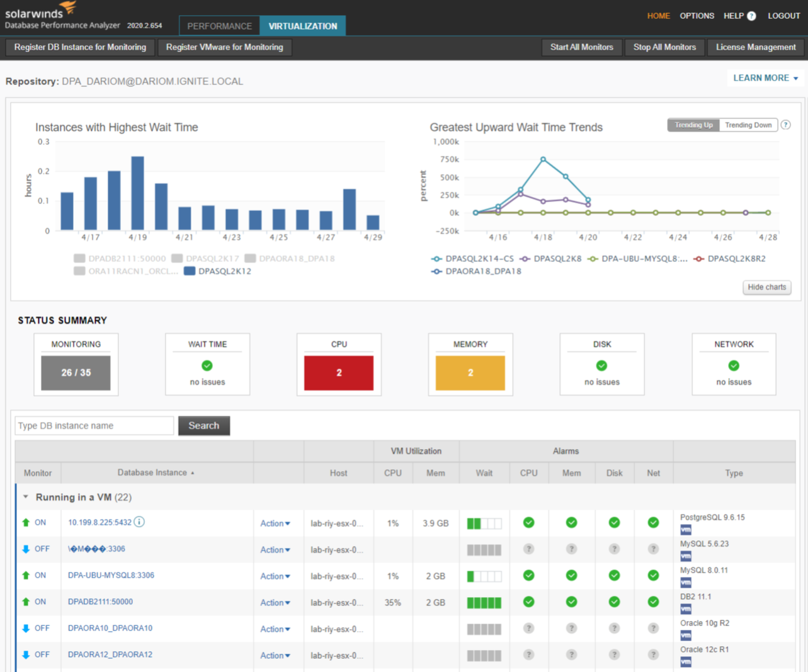Viewport: 808px width, 672px height.
Task: Open License Management
Action: click(756, 47)
